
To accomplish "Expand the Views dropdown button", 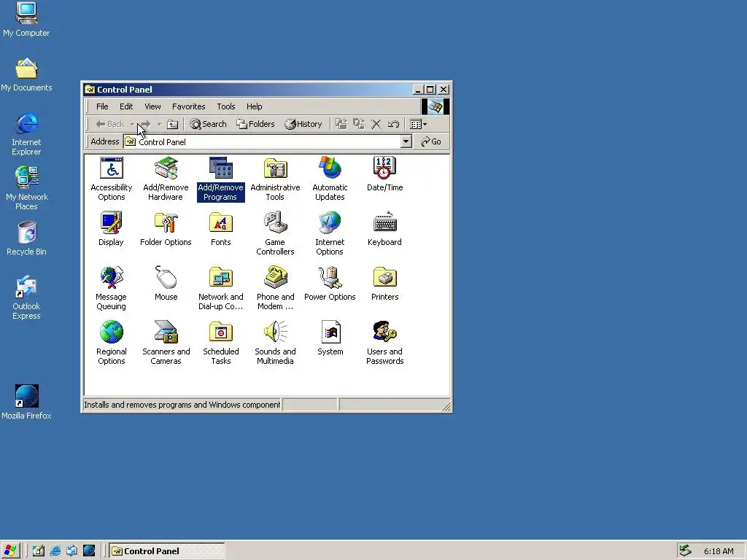I will 418,124.
